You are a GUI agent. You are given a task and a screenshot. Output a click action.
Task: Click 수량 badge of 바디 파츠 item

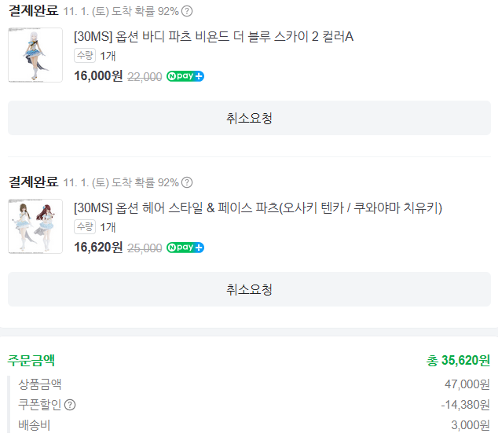pyautogui.click(x=84, y=55)
